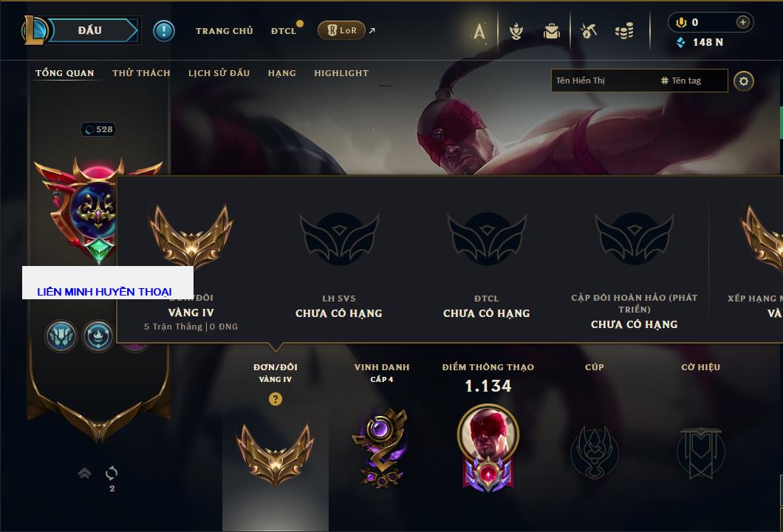Switch to the LỊCH SỬ ĐẤU tab
783x532 pixels.
(x=219, y=73)
